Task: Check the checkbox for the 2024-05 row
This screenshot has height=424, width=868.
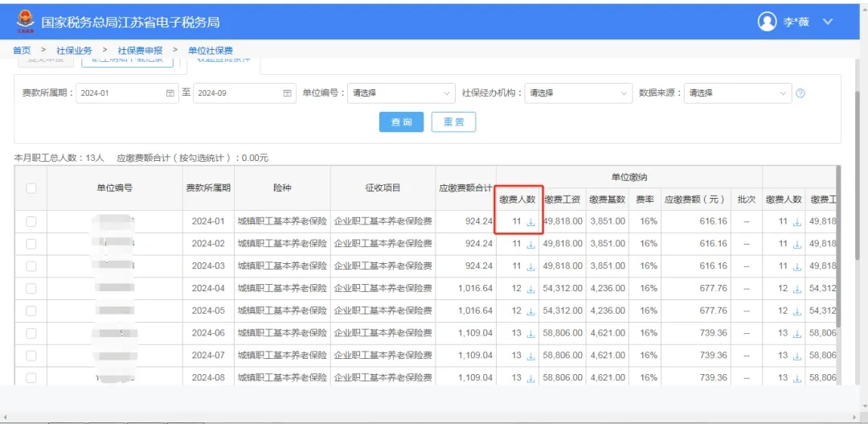Action: click(x=31, y=311)
